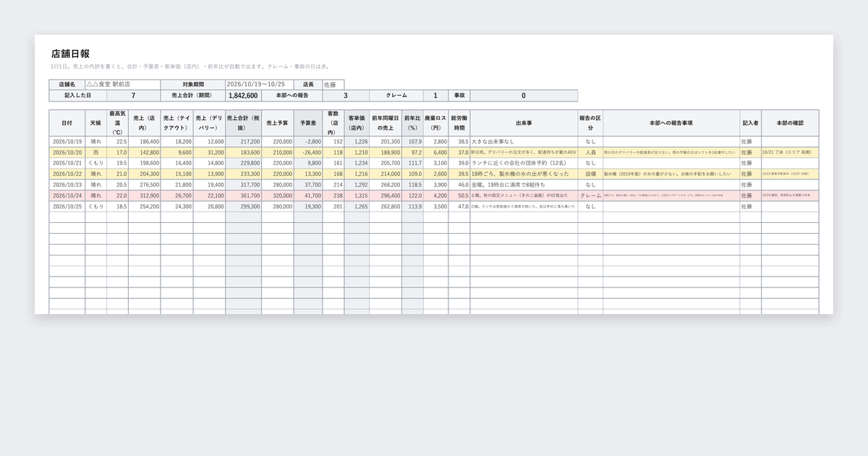
Task: Click the report category cell "クレーム" in the 10/24 row
Action: tap(590, 196)
